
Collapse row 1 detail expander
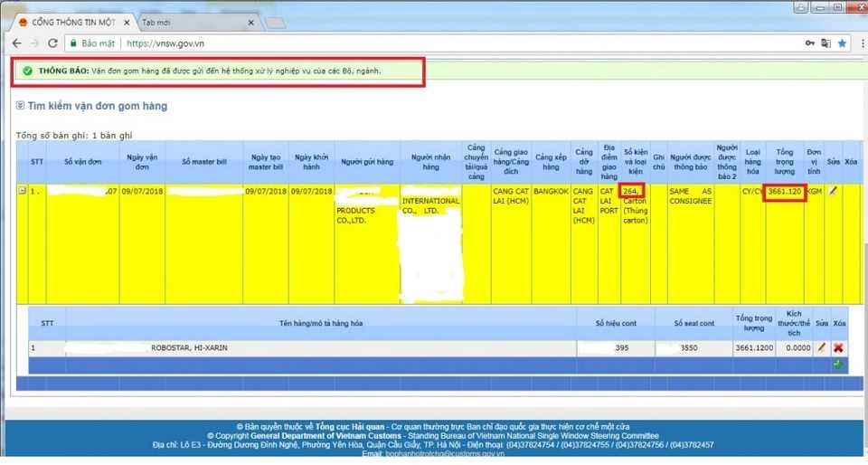click(x=22, y=191)
